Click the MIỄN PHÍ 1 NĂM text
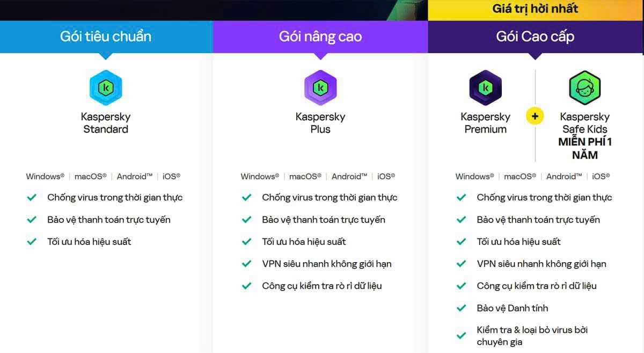The height and width of the screenshot is (353, 644). pos(585,148)
